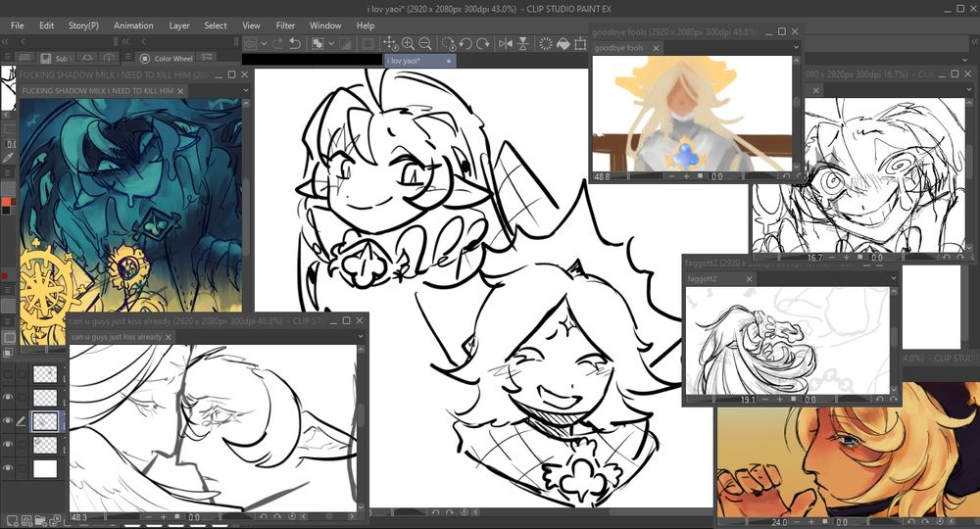Expand tab list of goodbye fools window

pyautogui.click(x=796, y=47)
